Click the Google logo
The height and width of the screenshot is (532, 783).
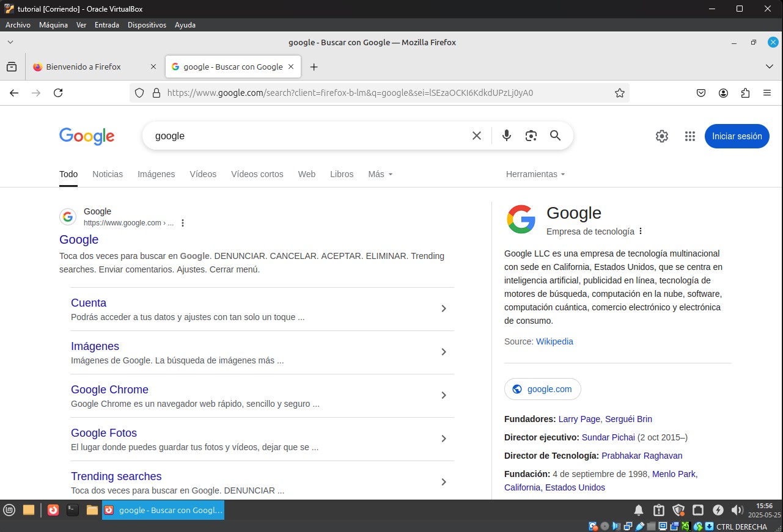tap(87, 136)
